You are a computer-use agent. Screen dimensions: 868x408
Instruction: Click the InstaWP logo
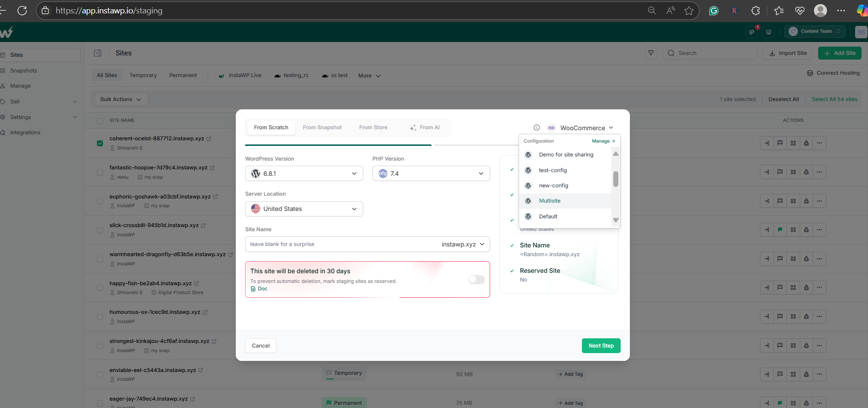[6, 32]
